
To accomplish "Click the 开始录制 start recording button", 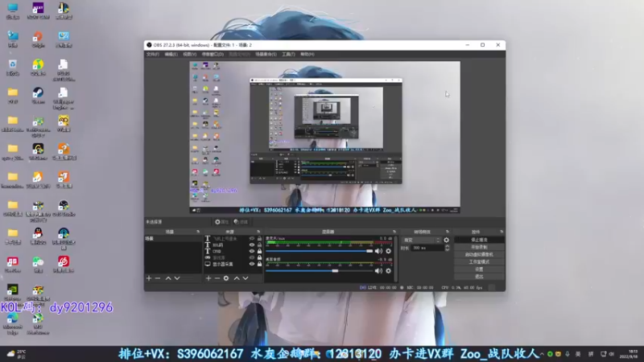I will click(x=479, y=247).
